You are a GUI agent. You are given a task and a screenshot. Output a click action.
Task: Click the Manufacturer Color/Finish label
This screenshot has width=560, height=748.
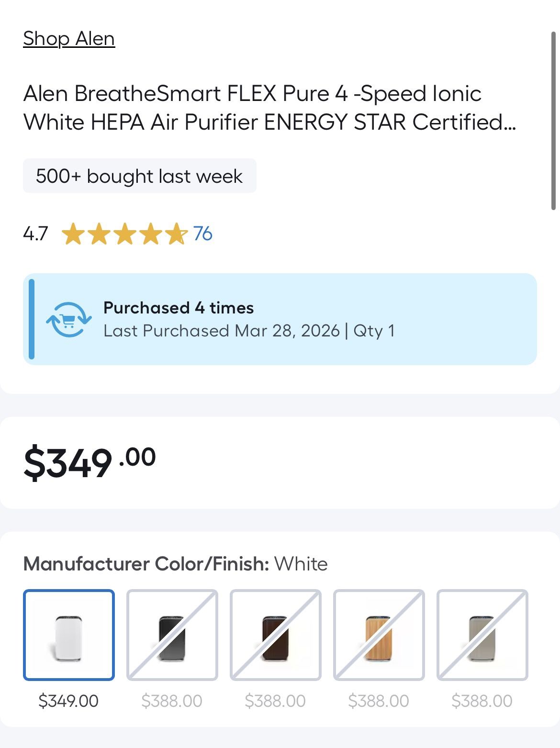tap(146, 564)
